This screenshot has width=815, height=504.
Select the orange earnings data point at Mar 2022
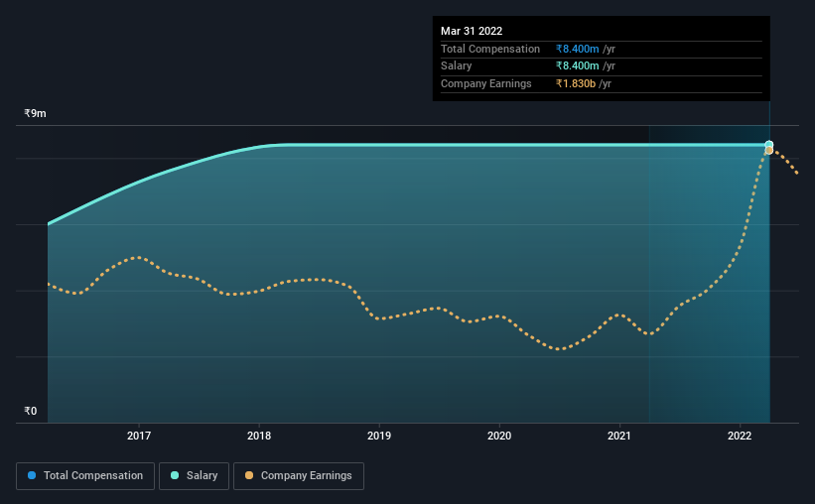769,151
